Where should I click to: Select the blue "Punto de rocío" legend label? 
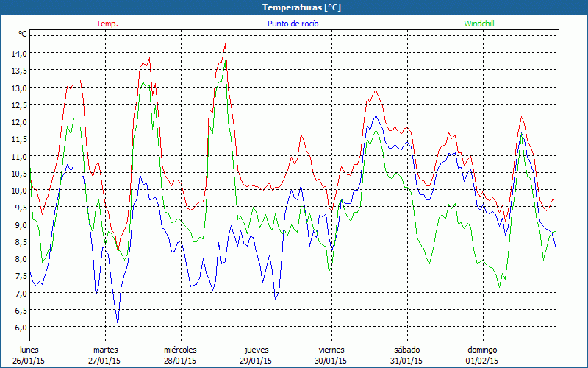[x=293, y=24]
